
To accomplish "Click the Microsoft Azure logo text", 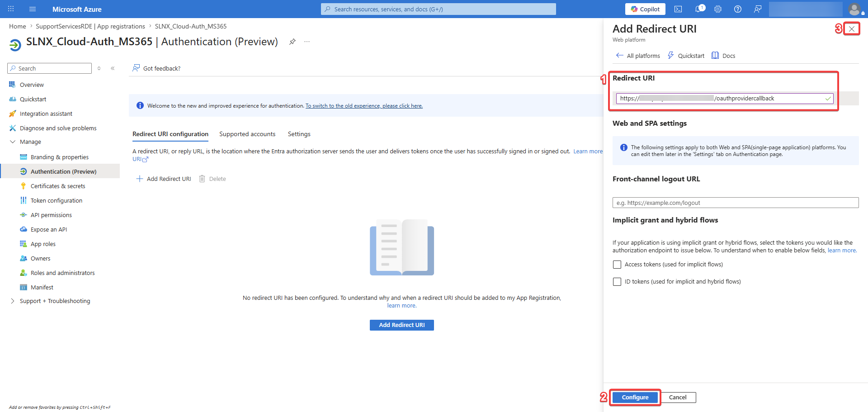I will click(x=77, y=9).
